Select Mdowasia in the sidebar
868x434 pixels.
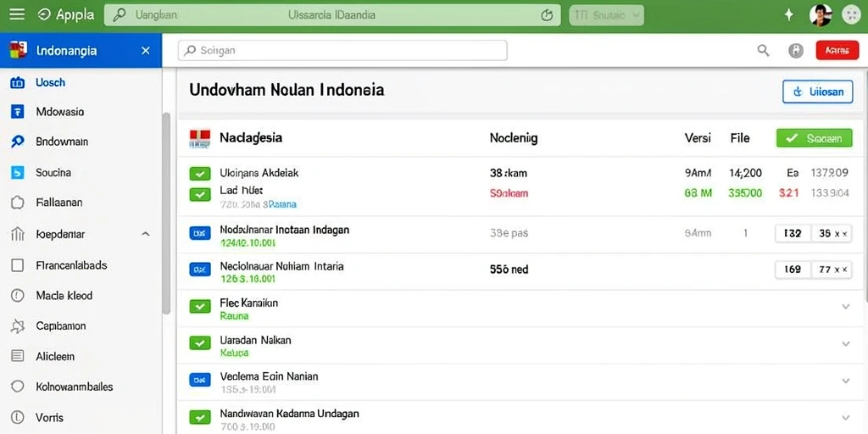pos(60,112)
